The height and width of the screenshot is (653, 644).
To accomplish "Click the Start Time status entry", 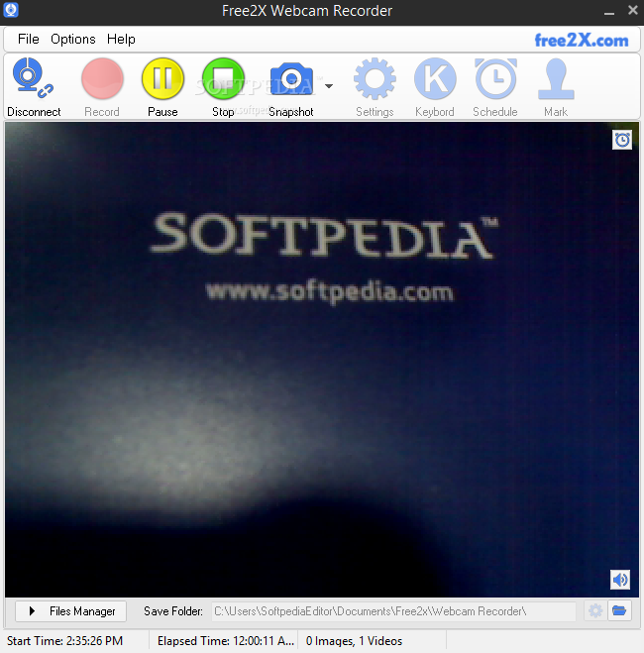I will tap(65, 641).
